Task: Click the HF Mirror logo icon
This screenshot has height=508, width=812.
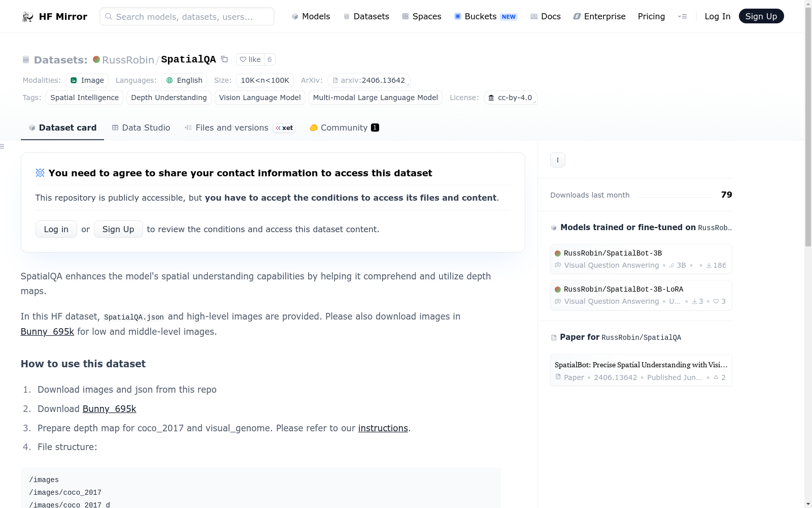Action: coord(28,17)
